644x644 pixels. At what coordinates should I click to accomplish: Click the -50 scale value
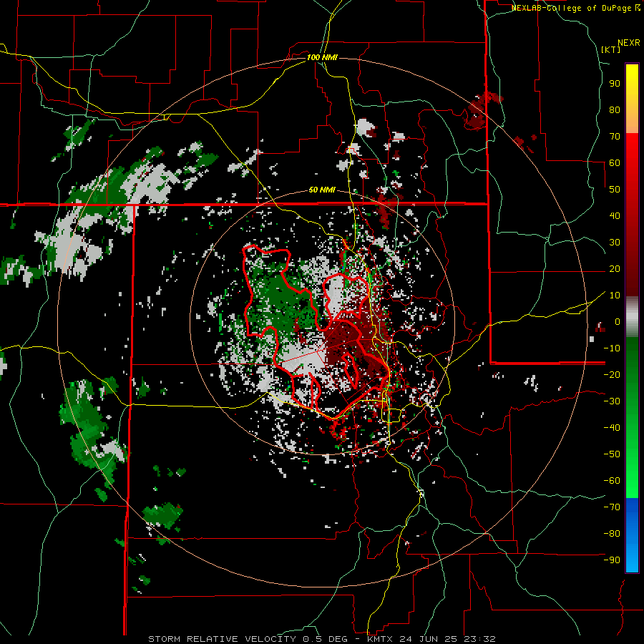coord(612,454)
